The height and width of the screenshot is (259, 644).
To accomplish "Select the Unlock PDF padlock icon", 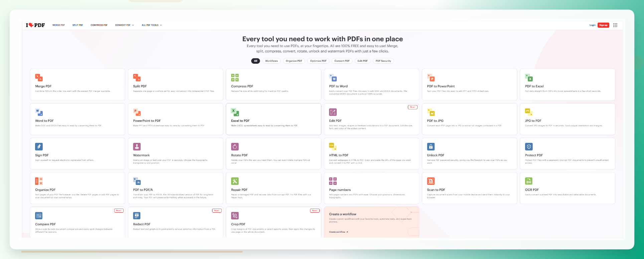I will click(x=431, y=147).
